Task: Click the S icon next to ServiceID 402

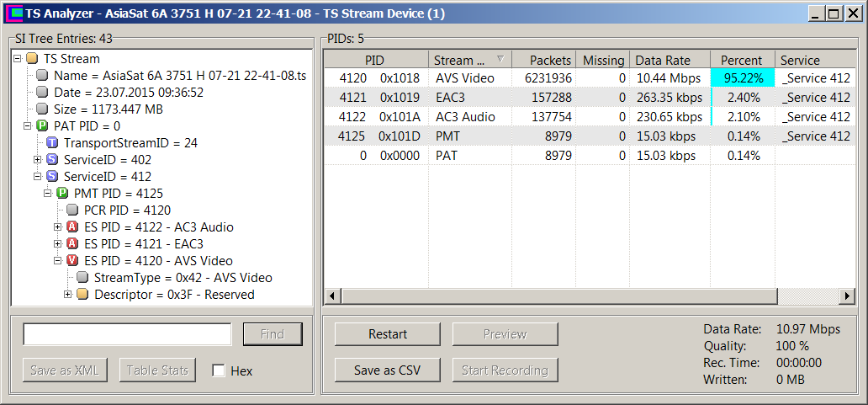Action: coord(52,160)
